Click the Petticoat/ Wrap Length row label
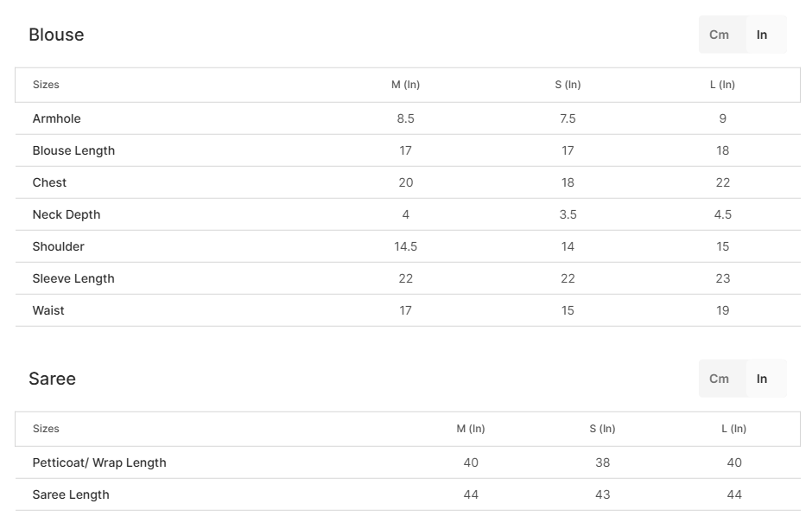Image resolution: width=812 pixels, height=523 pixels. [x=99, y=462]
